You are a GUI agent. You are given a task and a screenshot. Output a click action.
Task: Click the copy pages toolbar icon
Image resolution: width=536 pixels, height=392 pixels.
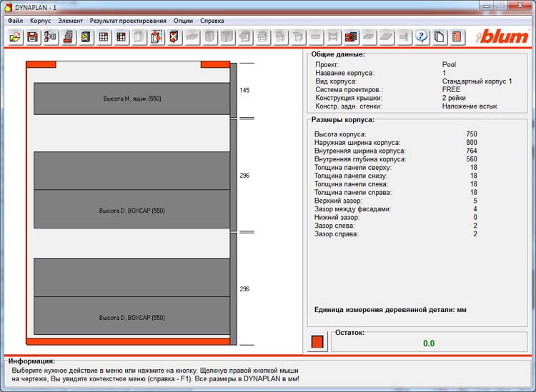(440, 36)
